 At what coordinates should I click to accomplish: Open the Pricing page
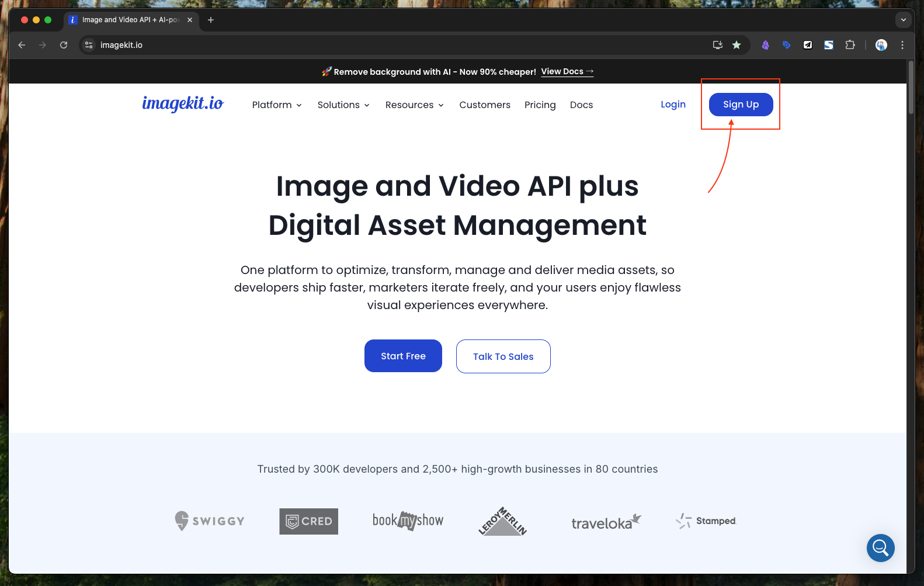540,105
